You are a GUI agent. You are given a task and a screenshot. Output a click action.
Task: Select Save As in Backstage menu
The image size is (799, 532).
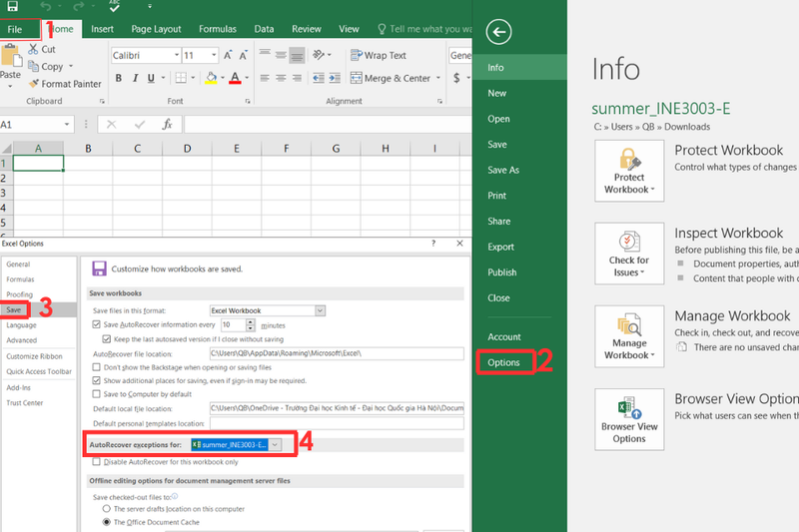(x=503, y=170)
